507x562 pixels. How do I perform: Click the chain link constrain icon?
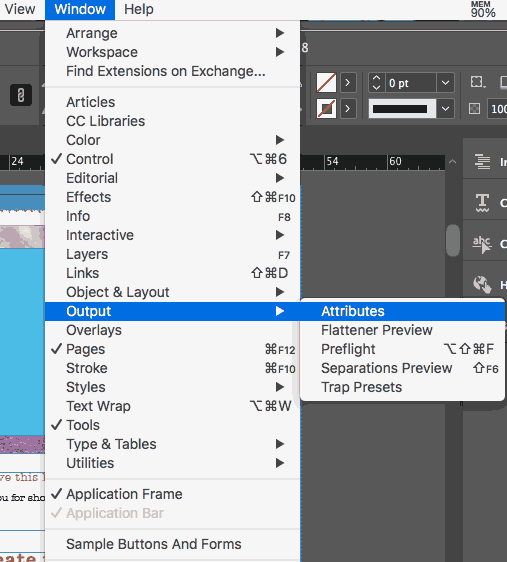(21, 95)
